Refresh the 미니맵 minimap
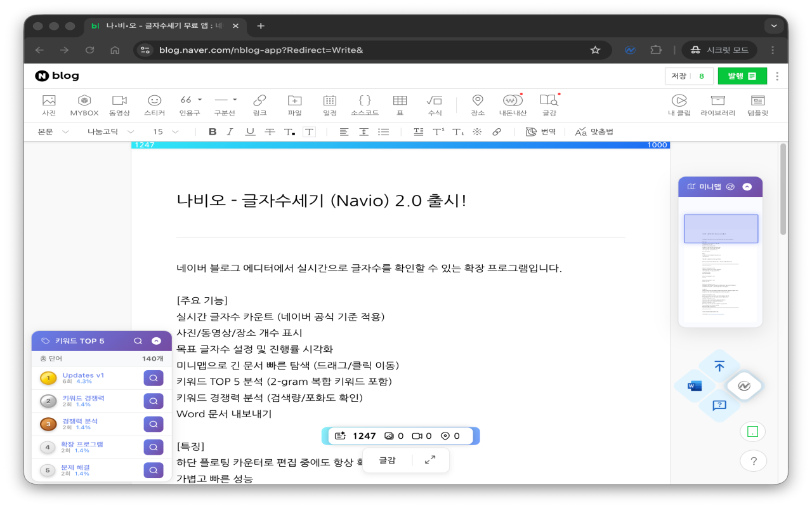 click(730, 187)
